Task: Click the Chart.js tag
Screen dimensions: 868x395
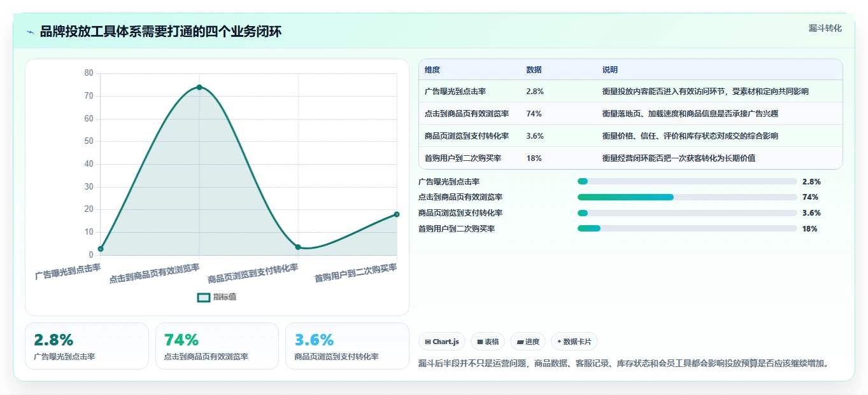Action: tap(442, 342)
